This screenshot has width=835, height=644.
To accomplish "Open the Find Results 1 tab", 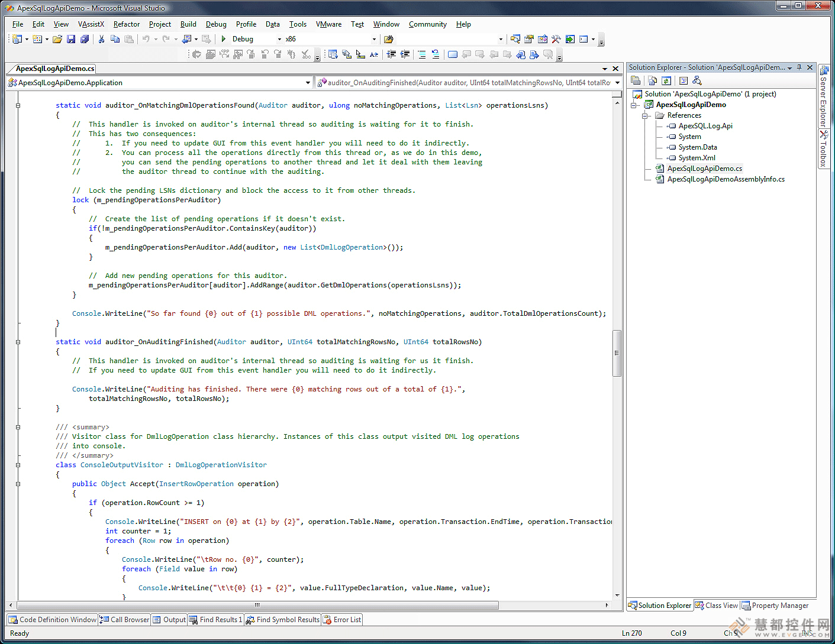I will pos(216,620).
